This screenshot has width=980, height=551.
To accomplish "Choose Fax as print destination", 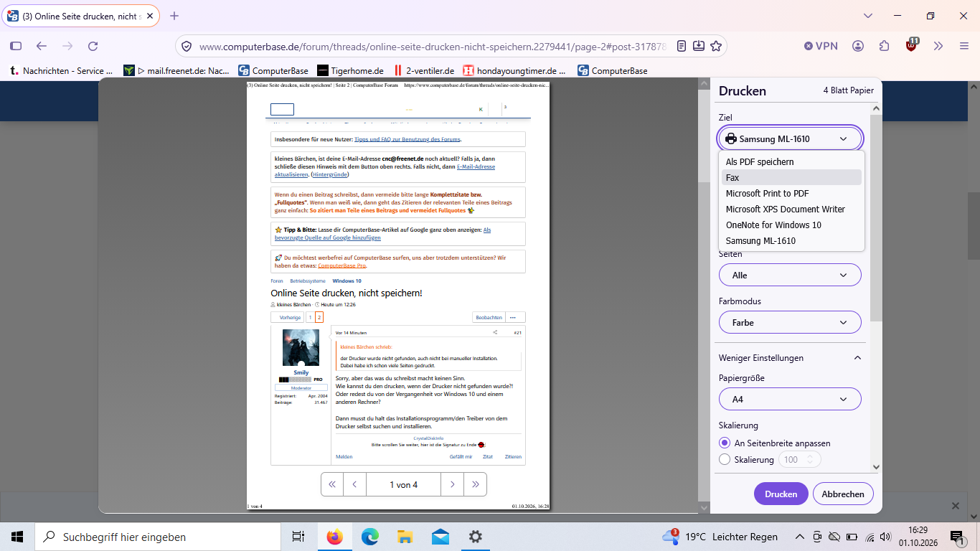I will click(791, 177).
